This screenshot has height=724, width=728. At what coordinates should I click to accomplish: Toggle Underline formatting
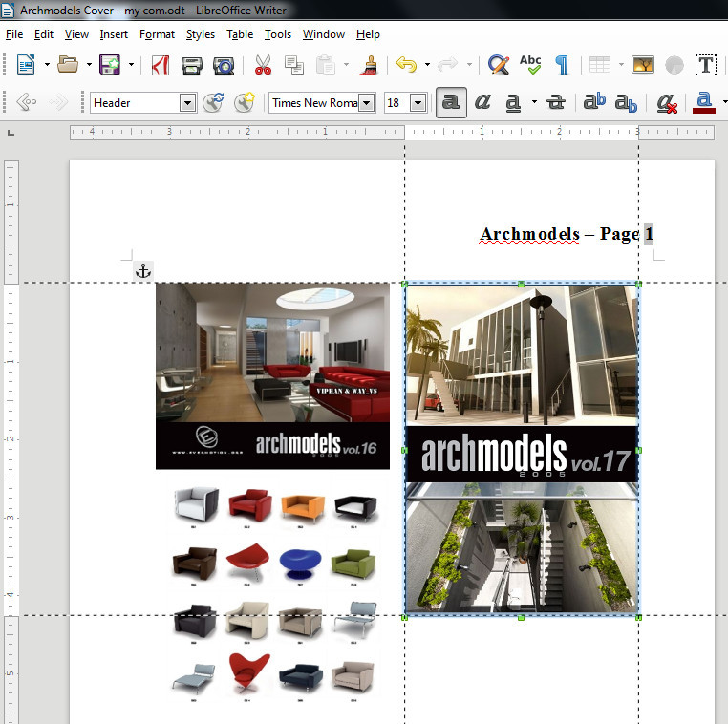click(x=513, y=102)
